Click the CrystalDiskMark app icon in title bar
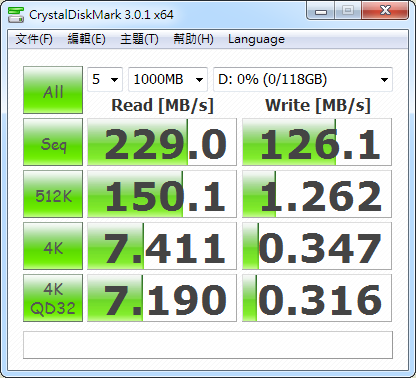Viewport: 416px width, 378px height. [16, 15]
